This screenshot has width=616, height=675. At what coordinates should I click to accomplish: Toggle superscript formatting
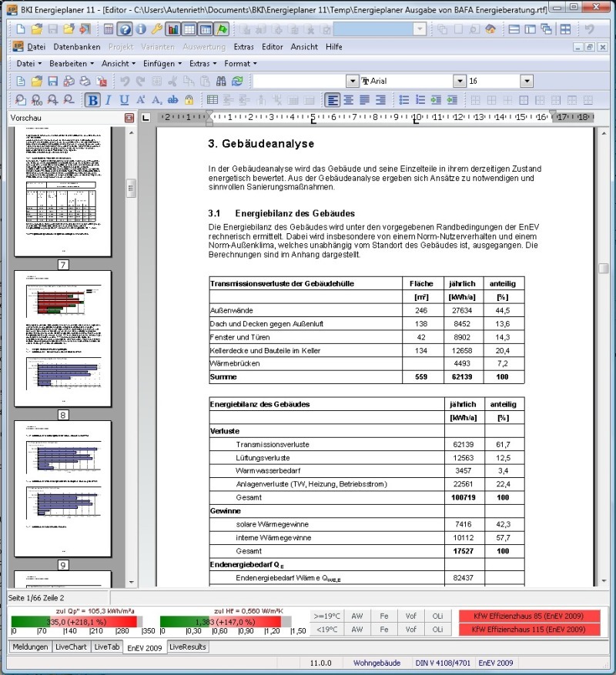tap(140, 100)
